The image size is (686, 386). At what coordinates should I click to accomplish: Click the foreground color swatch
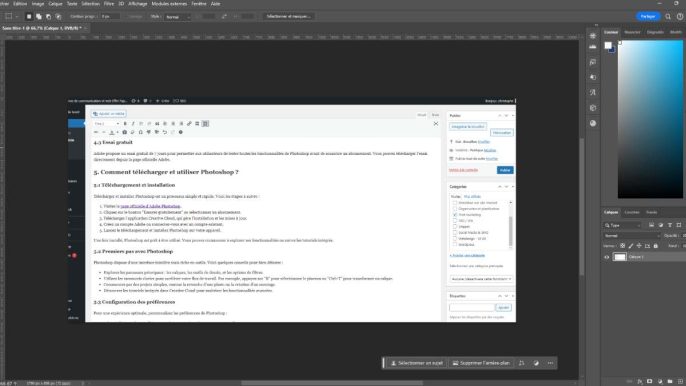608,45
